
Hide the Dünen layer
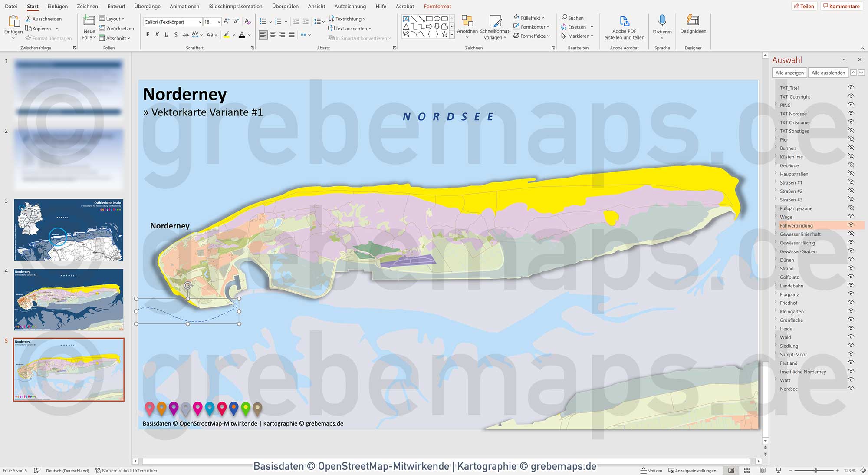click(852, 260)
